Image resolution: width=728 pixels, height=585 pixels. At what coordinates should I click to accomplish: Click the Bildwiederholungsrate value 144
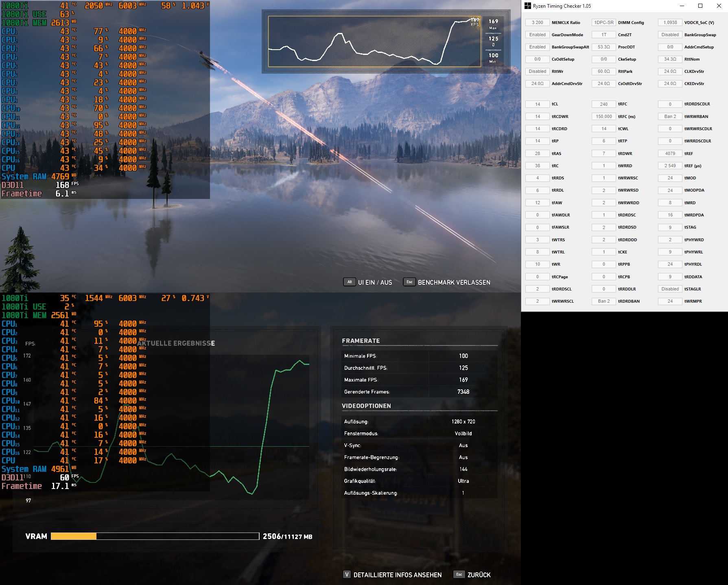click(x=463, y=469)
